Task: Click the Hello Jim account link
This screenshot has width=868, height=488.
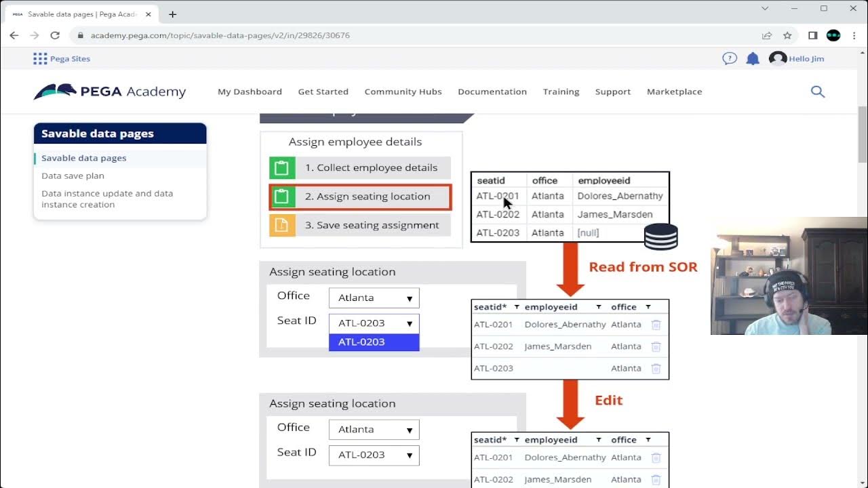Action: tap(807, 58)
